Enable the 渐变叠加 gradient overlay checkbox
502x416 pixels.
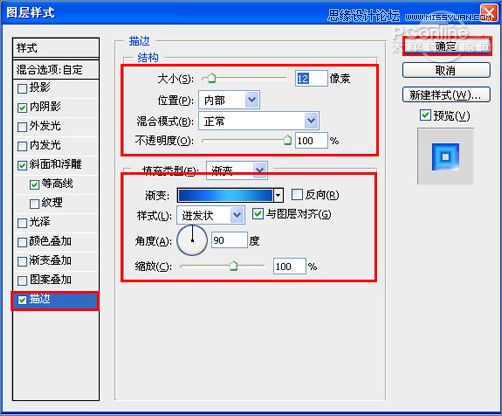click(x=22, y=261)
